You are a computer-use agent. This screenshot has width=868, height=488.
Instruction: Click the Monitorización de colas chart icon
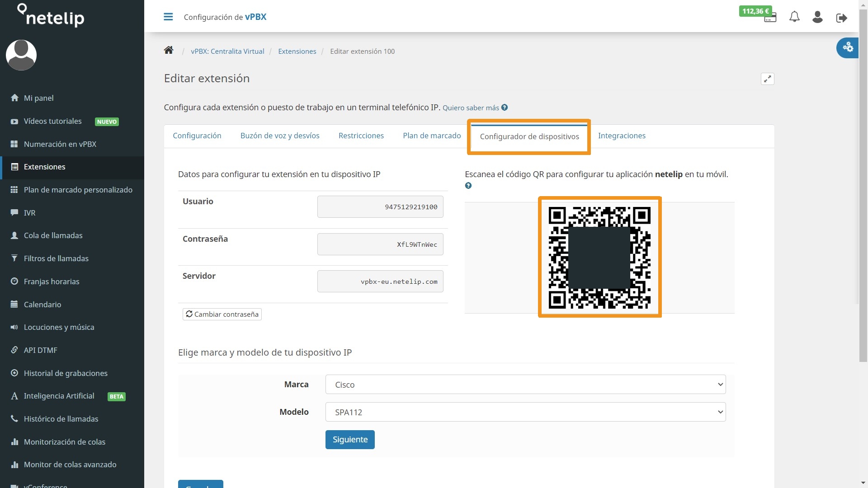tap(14, 442)
